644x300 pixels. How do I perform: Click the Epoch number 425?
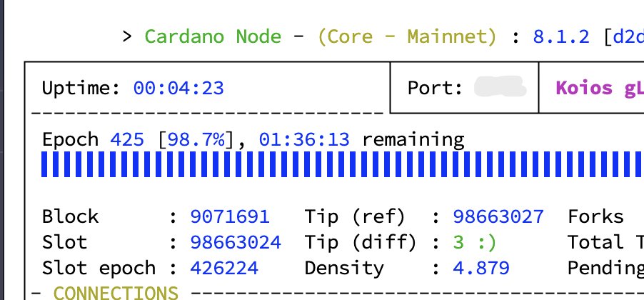(127, 140)
